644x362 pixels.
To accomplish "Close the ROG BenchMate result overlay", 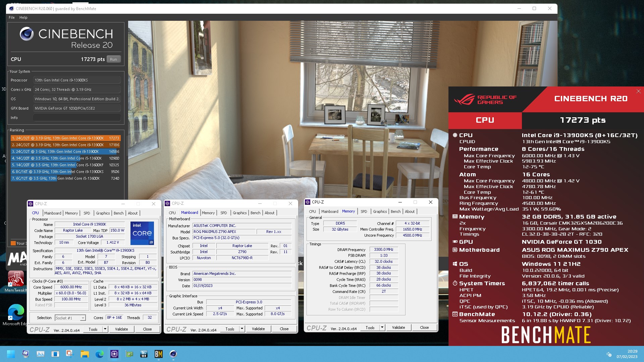I will click(x=639, y=91).
